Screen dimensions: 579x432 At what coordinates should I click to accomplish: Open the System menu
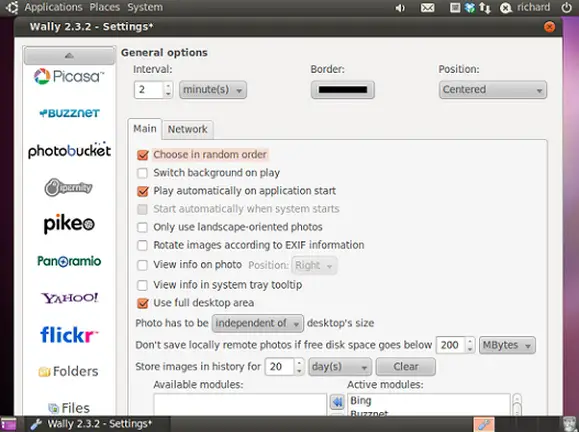pos(145,7)
